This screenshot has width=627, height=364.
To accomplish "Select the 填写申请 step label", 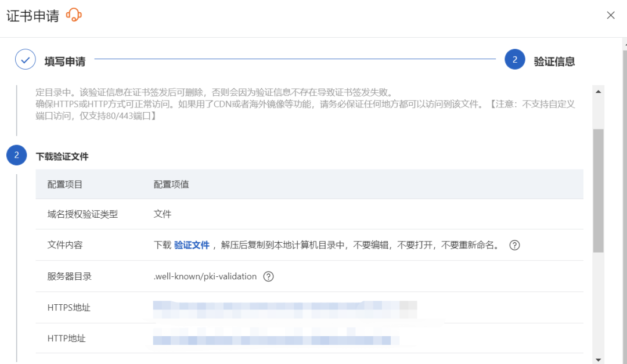I will click(x=65, y=62).
